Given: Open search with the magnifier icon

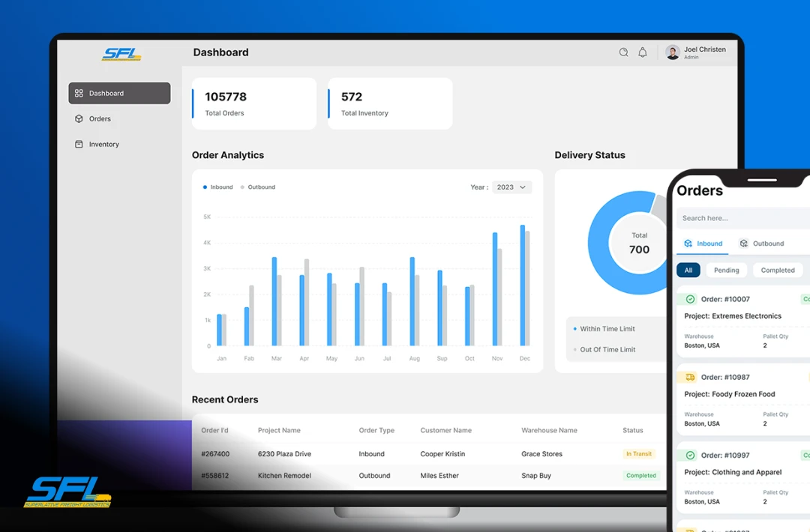Looking at the screenshot, I should coord(623,52).
